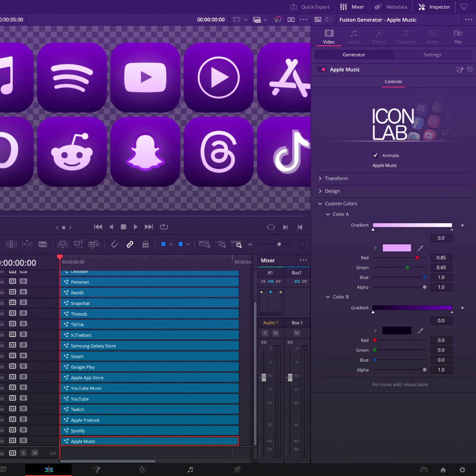This screenshot has width=476, height=476.
Task: Pick Color A with the eyedropper
Action: point(421,248)
